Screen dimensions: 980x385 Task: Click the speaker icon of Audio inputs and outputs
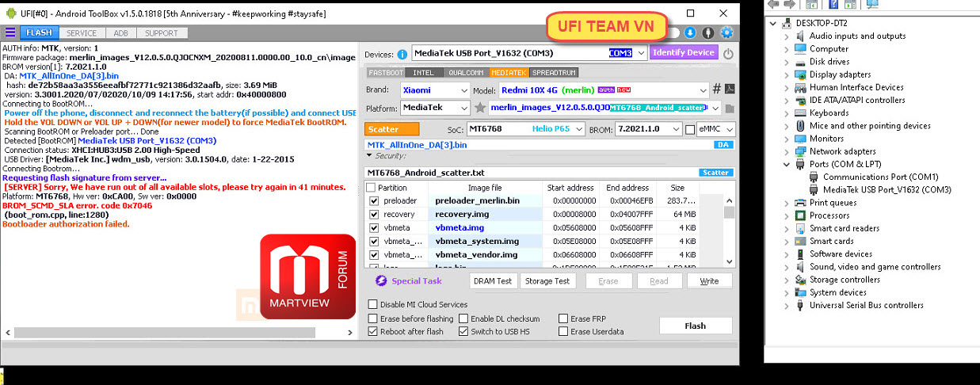pyautogui.click(x=802, y=36)
